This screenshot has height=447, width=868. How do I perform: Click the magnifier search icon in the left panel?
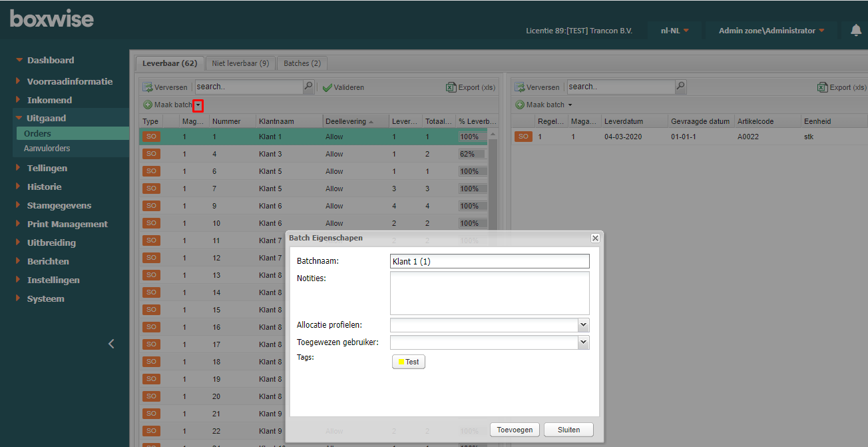click(308, 86)
